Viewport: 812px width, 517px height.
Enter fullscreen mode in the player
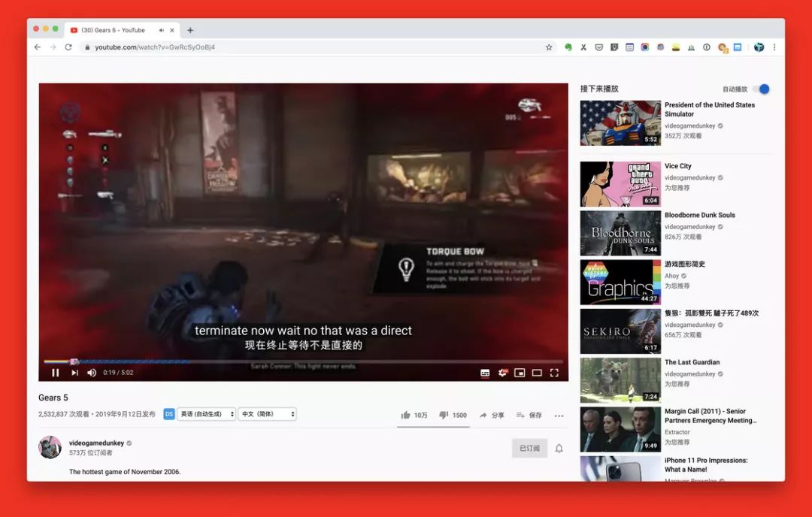tap(554, 373)
